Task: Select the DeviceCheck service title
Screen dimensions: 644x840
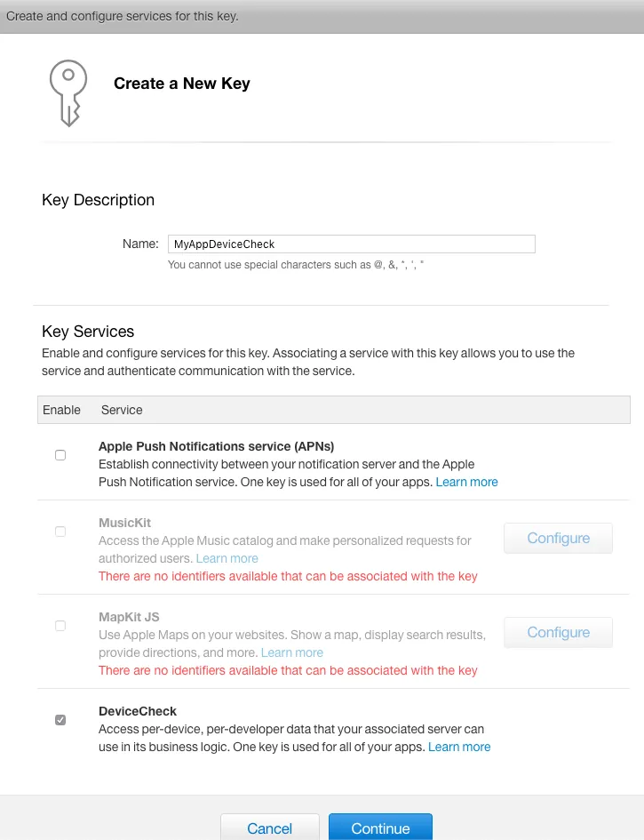Action: 138,711
